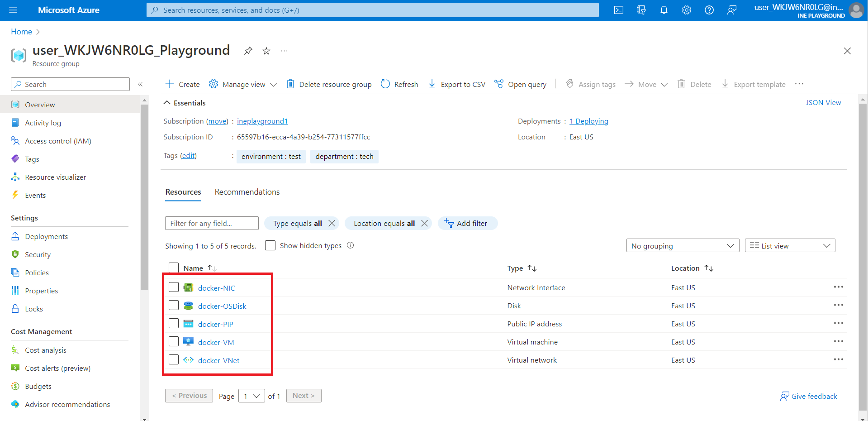Screen dimensions: 868x421
Task: Open the docker-OSDisk resource link
Action: coord(222,306)
